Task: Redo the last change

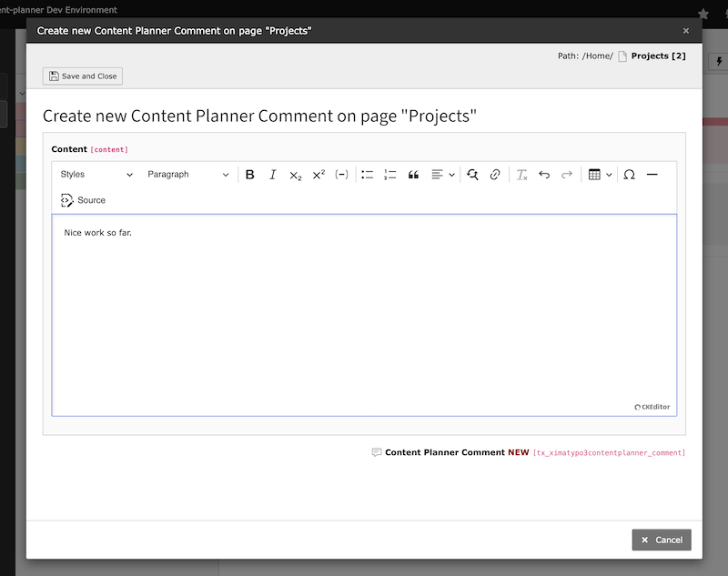Action: tap(567, 174)
